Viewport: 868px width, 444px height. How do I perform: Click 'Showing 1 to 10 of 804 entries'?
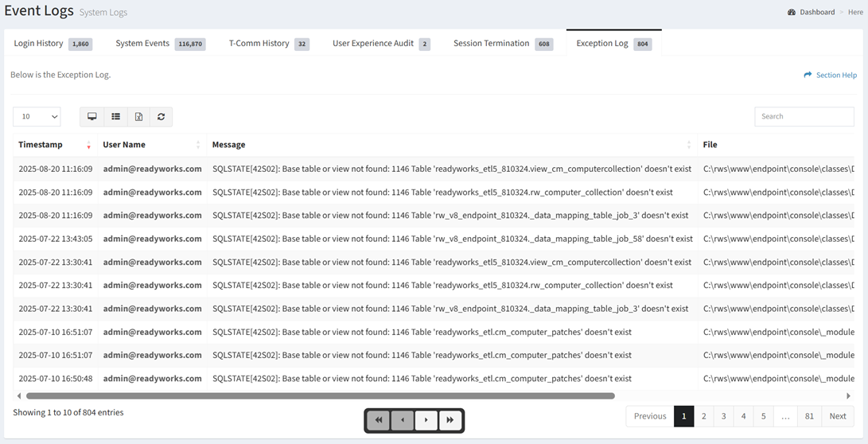[68, 412]
